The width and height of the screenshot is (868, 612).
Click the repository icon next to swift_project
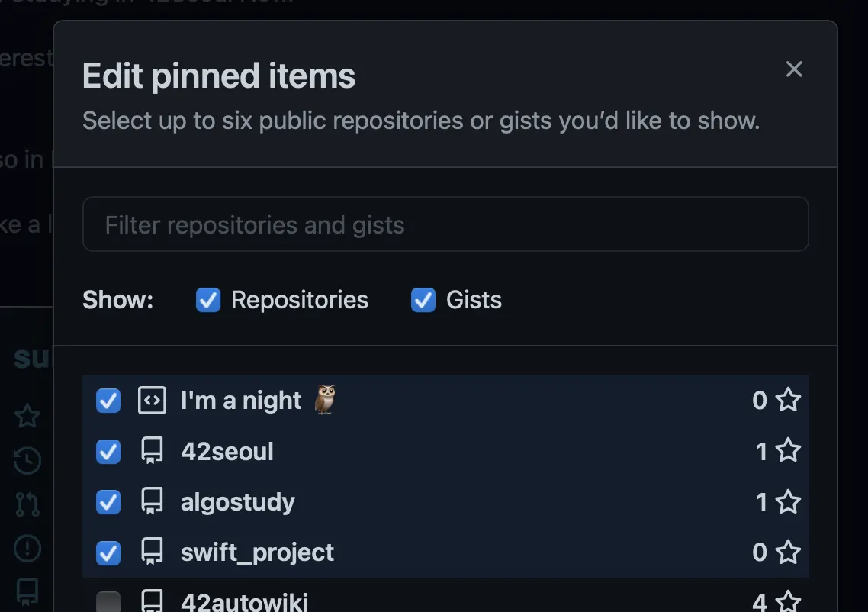[152, 552]
